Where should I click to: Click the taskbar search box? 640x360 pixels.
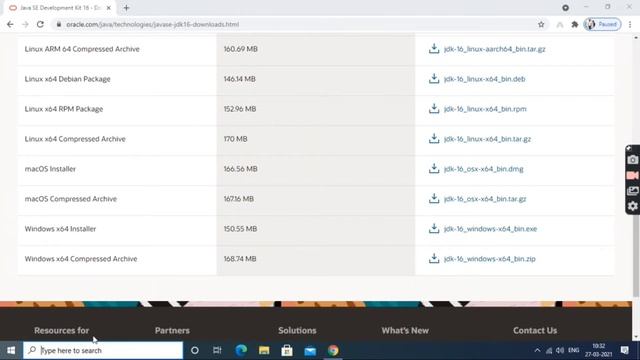(x=103, y=350)
